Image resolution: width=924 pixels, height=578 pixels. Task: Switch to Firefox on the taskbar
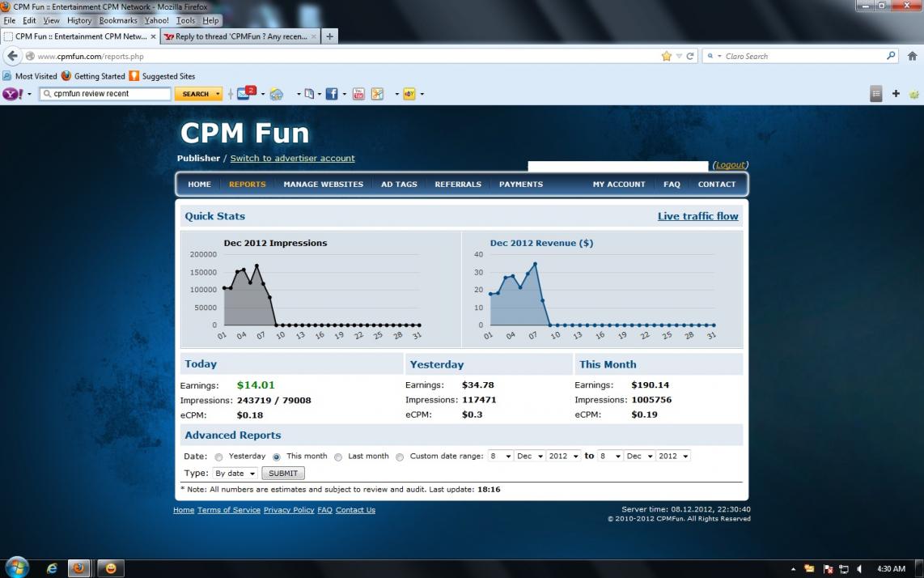coord(79,568)
